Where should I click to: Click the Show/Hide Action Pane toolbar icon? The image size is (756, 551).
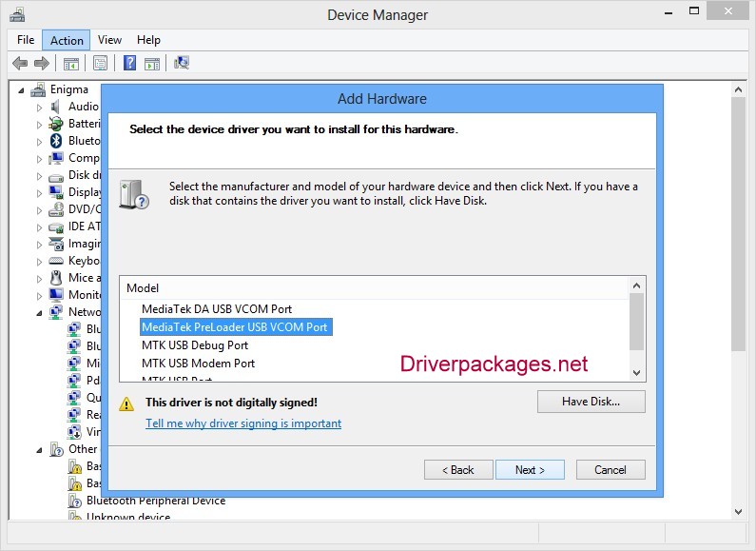click(x=152, y=63)
